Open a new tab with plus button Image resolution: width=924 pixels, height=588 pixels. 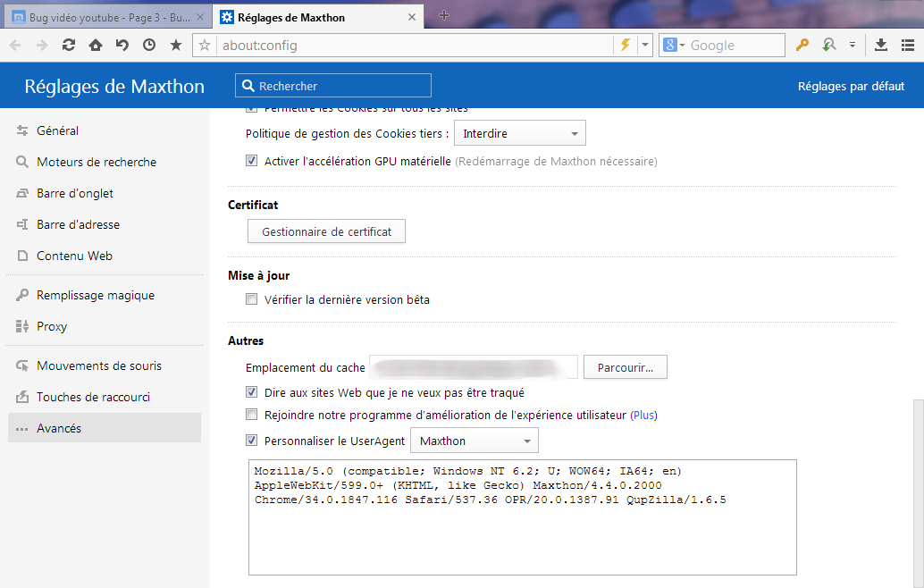point(444,16)
